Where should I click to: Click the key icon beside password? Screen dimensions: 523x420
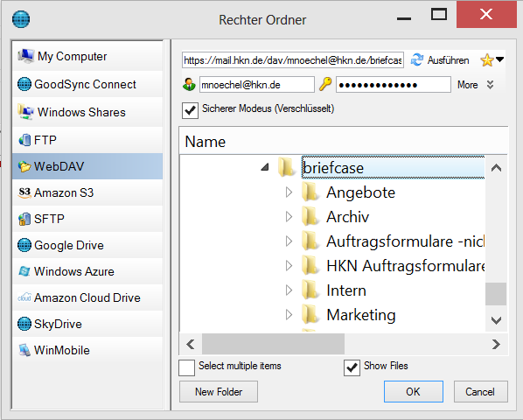pyautogui.click(x=325, y=84)
